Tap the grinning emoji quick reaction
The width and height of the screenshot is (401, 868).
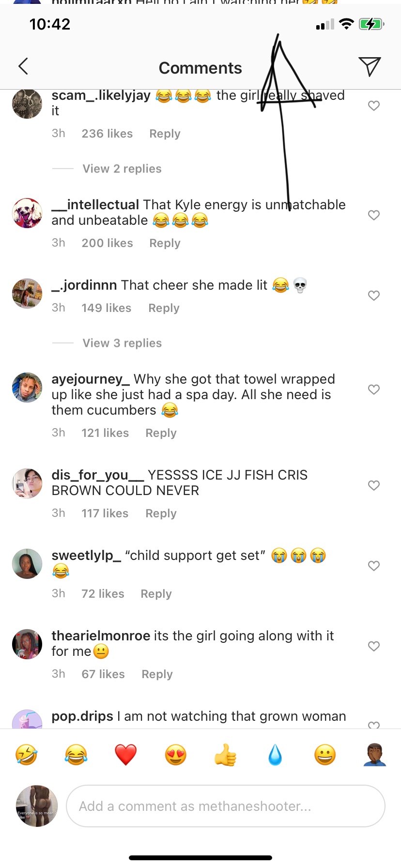click(325, 754)
